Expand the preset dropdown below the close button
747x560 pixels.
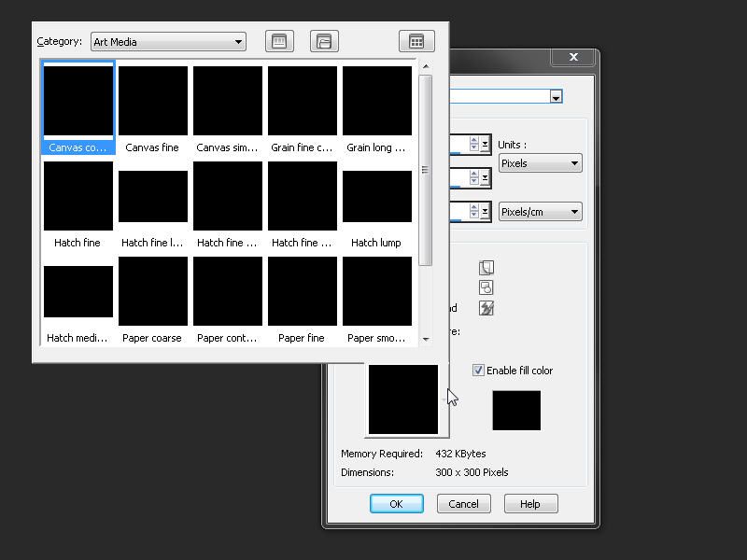(556, 97)
